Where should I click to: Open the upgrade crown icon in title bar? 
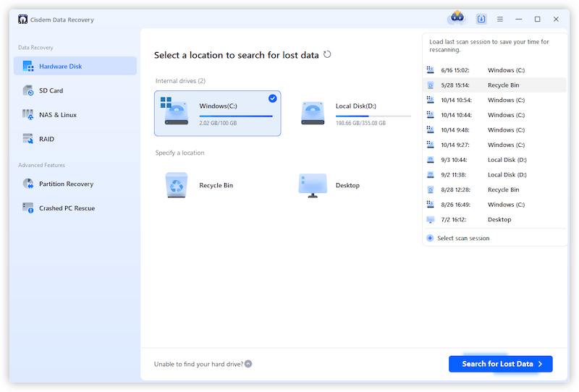click(457, 17)
